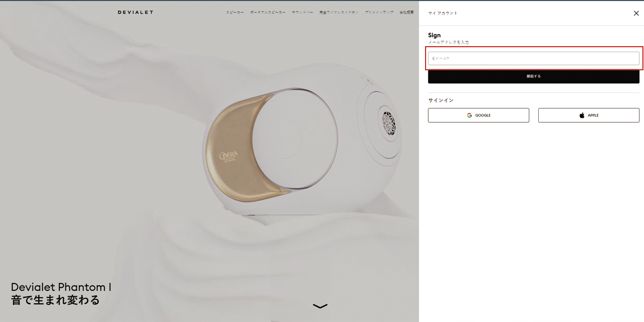Click the サインイン section label
The height and width of the screenshot is (322, 644).
coord(441,100)
